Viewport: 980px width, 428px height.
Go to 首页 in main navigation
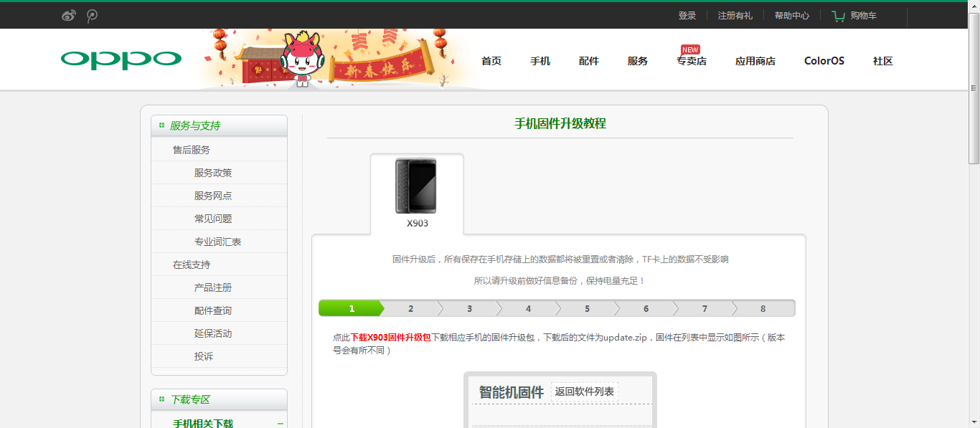(x=491, y=61)
